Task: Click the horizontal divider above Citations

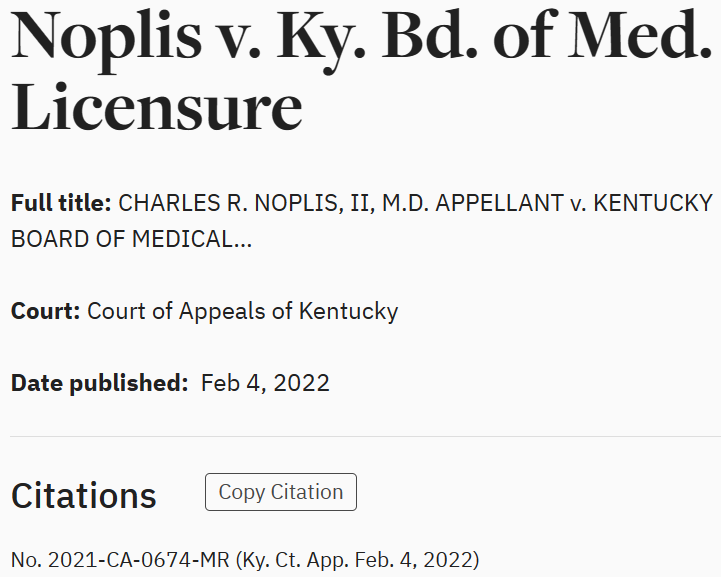Action: (x=366, y=436)
